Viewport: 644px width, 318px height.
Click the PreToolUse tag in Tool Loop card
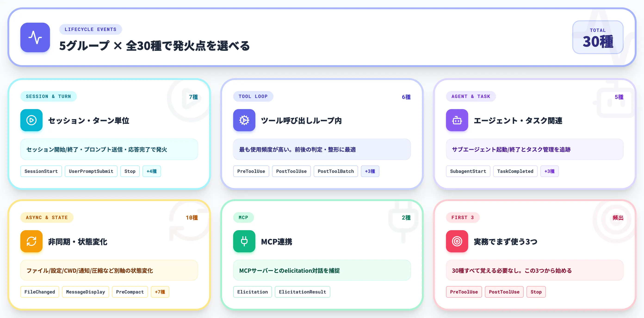pyautogui.click(x=251, y=171)
